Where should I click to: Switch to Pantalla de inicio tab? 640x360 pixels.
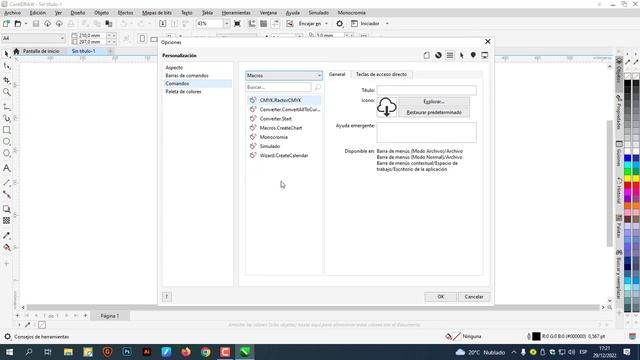[x=41, y=51]
